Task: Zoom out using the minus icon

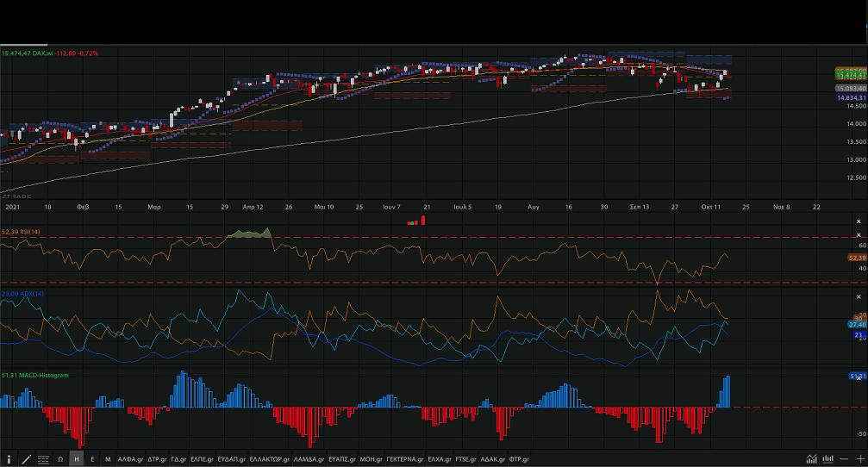Action: (x=844, y=459)
